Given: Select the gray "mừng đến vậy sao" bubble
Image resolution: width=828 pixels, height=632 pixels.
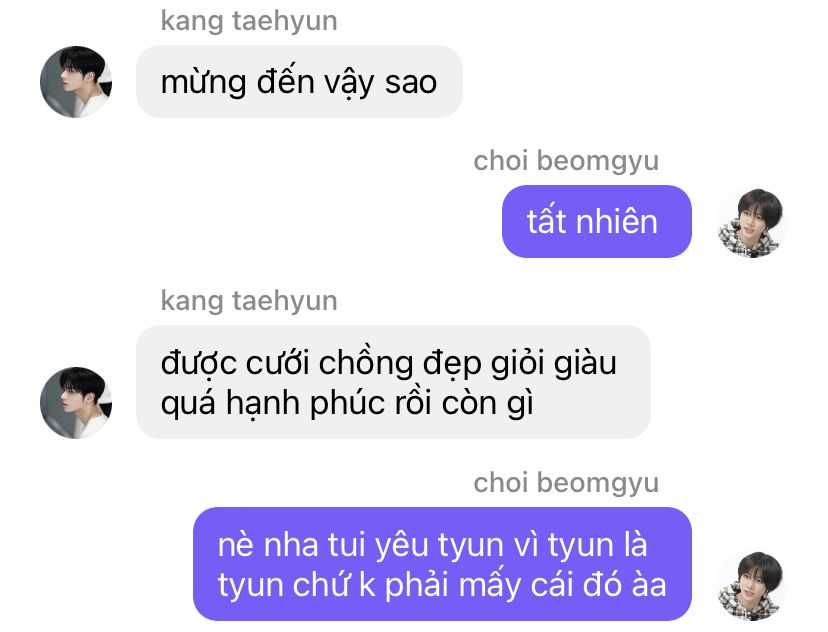Looking at the screenshot, I should pos(299,81).
